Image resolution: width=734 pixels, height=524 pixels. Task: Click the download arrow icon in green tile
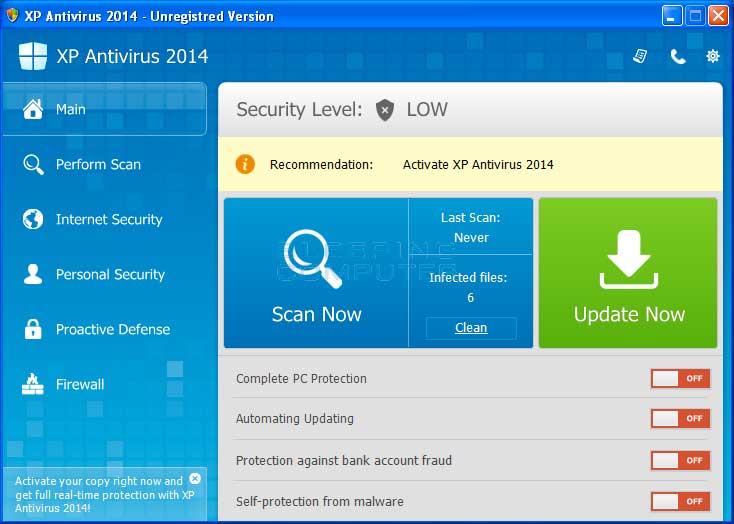[629, 259]
